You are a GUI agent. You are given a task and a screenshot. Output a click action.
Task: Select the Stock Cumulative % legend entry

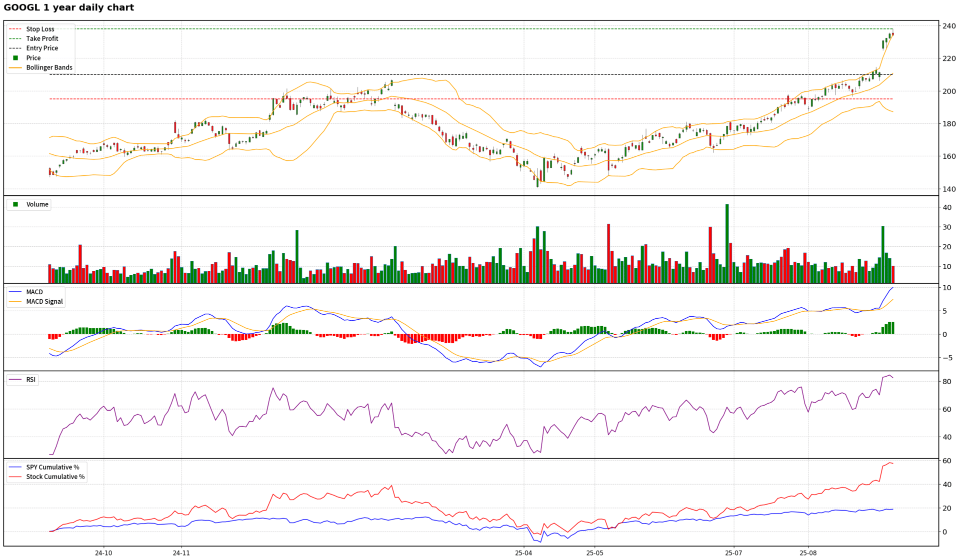pos(55,477)
